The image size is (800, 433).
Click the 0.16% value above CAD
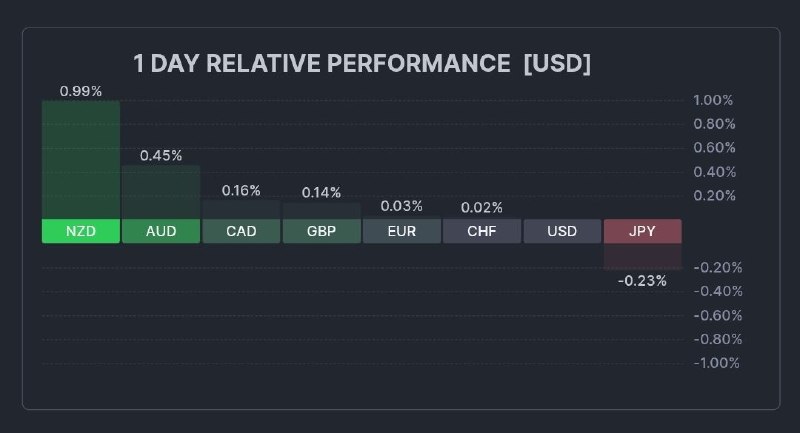tap(241, 190)
